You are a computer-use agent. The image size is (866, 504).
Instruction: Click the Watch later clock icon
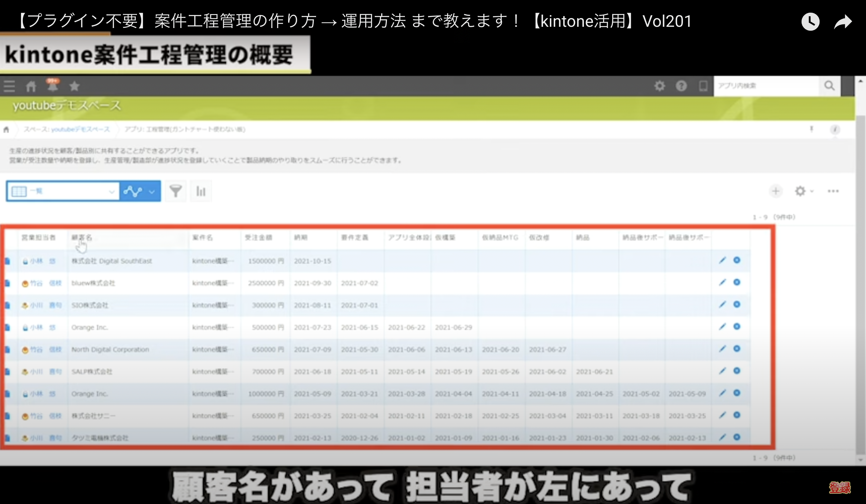(x=810, y=22)
